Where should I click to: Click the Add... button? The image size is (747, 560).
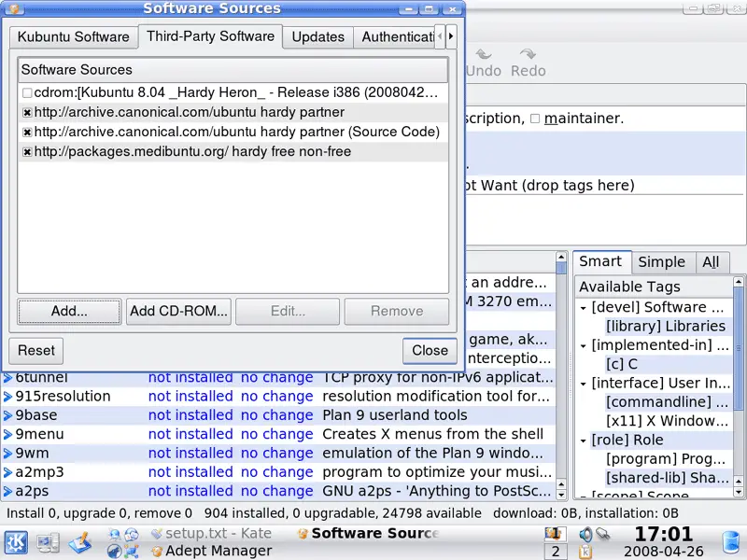(69, 312)
